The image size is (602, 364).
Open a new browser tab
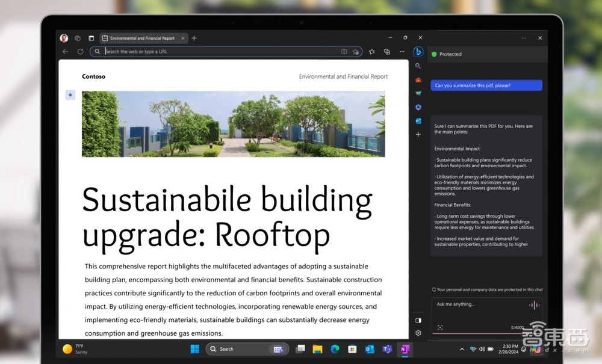(194, 38)
